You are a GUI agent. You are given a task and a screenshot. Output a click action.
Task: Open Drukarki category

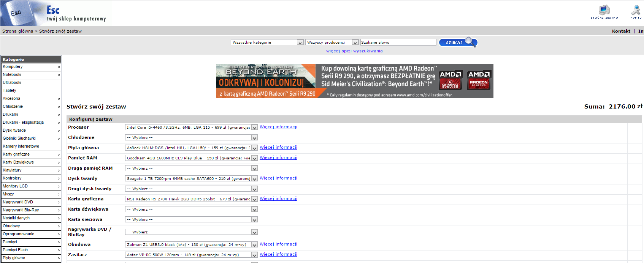(31, 115)
